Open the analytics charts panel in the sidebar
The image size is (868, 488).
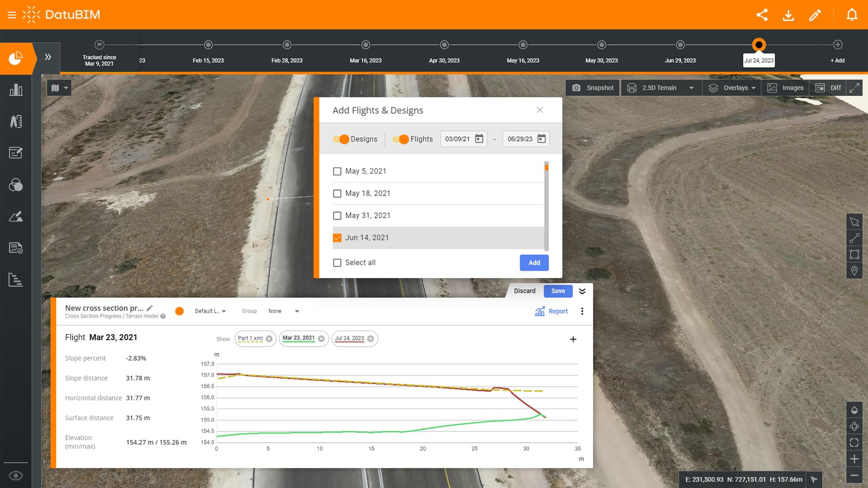click(x=16, y=90)
